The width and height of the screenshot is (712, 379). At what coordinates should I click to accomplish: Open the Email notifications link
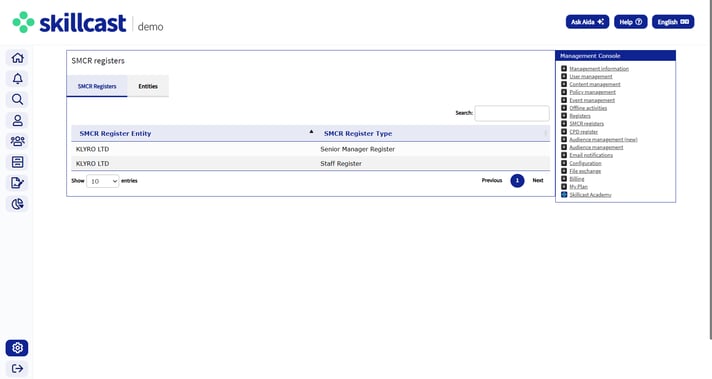[591, 155]
